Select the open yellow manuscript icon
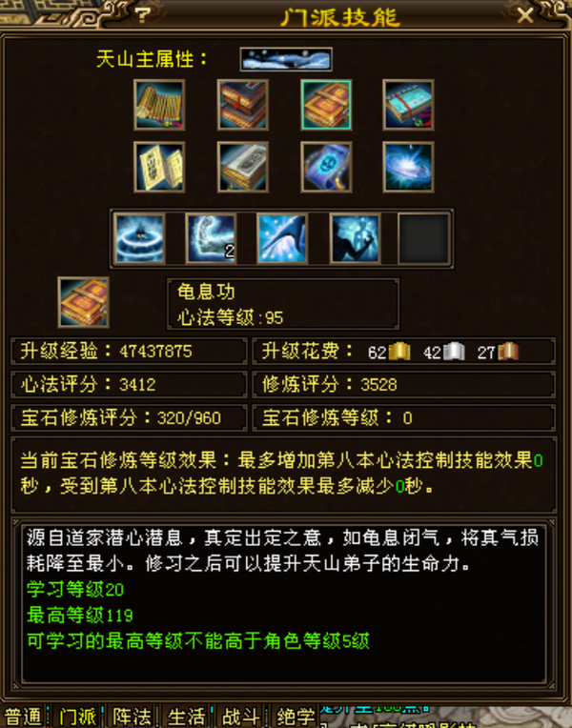Viewport: 572px width, 728px height. pos(159,167)
